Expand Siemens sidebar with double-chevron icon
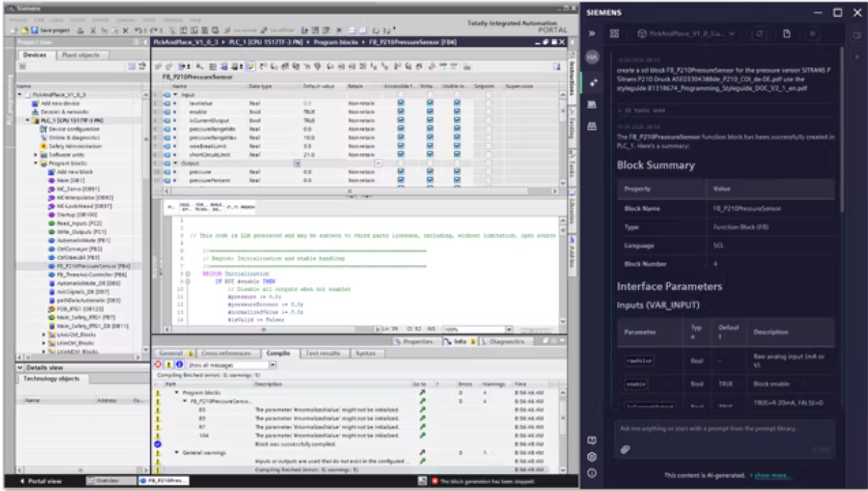 [592, 34]
